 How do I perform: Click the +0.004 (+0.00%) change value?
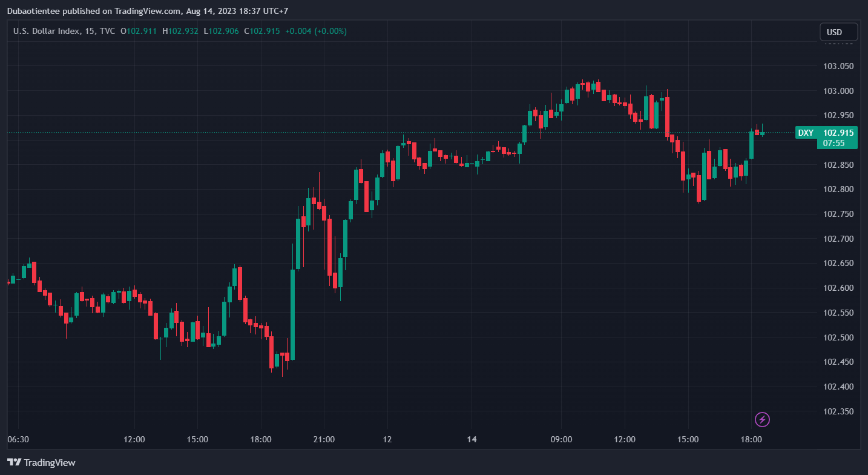[316, 31]
